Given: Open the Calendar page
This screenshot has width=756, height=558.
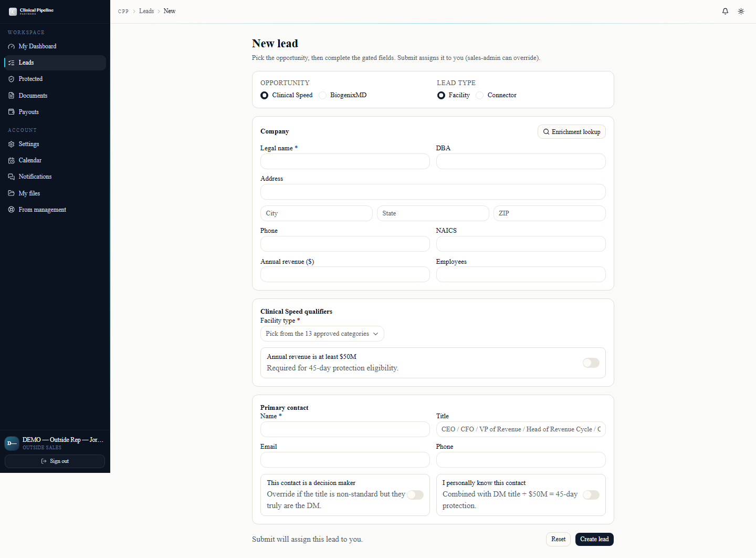Looking at the screenshot, I should coord(55,160).
